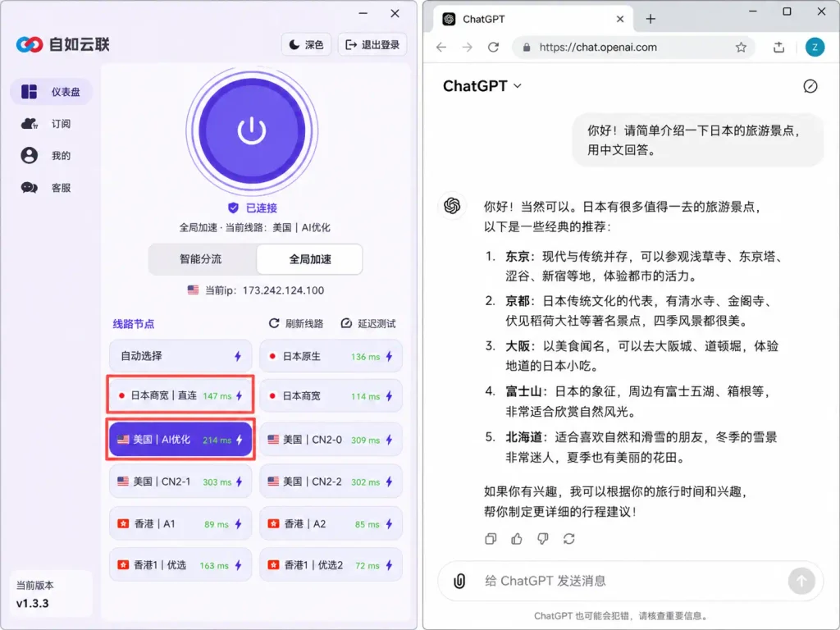840x630 pixels.
Task: Select 智能分流 mode
Action: 201,259
